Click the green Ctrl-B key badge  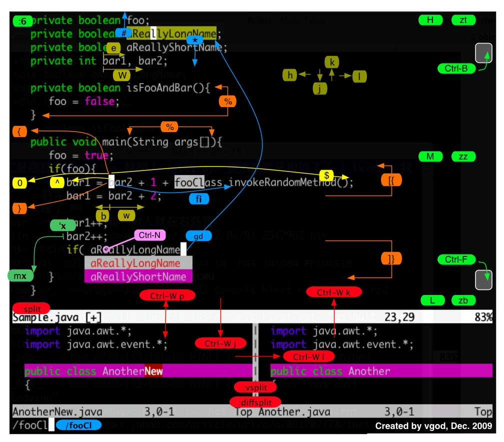pos(456,68)
